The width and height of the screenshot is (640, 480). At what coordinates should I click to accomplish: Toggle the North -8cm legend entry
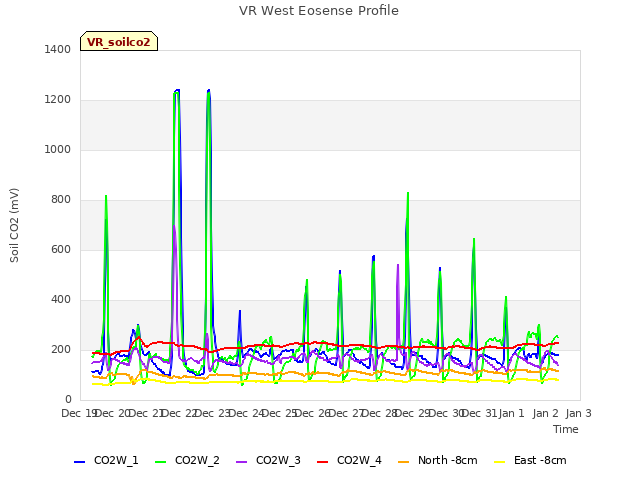pos(438,460)
